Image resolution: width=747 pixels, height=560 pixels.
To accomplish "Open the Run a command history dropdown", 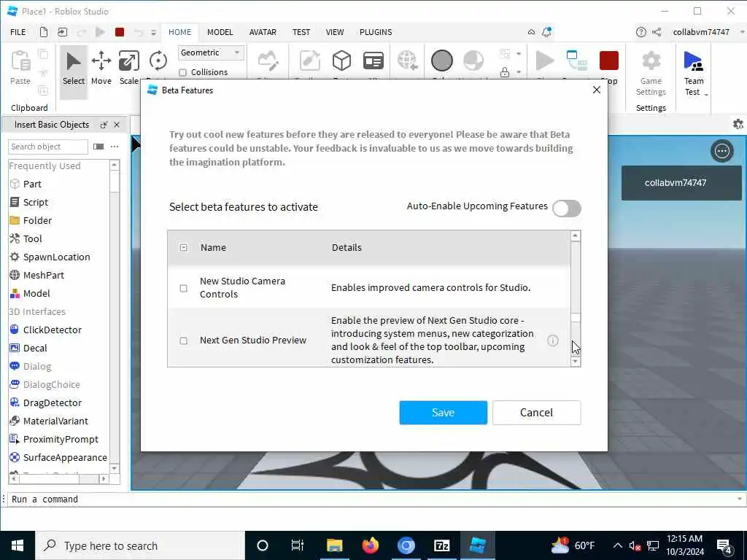I will coord(740,499).
